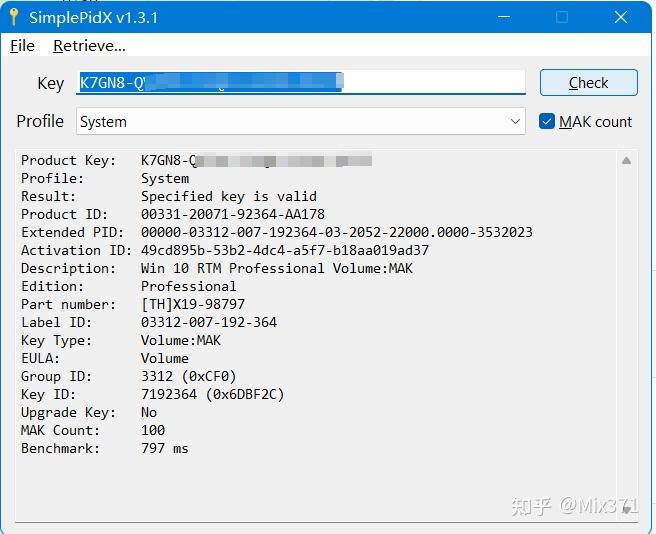Maximize the SimplePidX window
This screenshot has width=656, height=534.
pyautogui.click(x=562, y=18)
